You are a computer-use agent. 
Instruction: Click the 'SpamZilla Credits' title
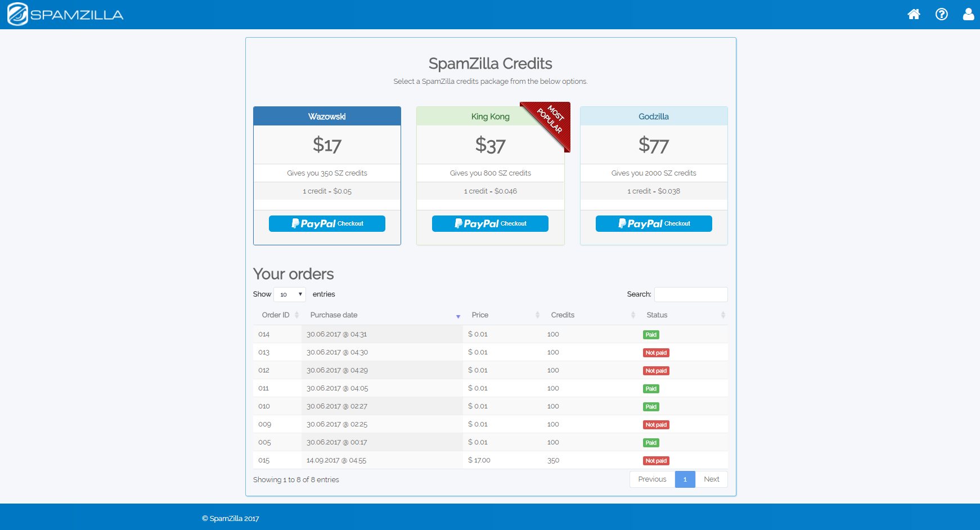coord(490,64)
